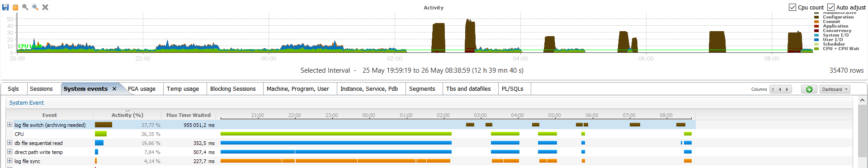The height and width of the screenshot is (168, 868).
Task: Click the orange clipboard copy icon
Action: pyautogui.click(x=15, y=7)
